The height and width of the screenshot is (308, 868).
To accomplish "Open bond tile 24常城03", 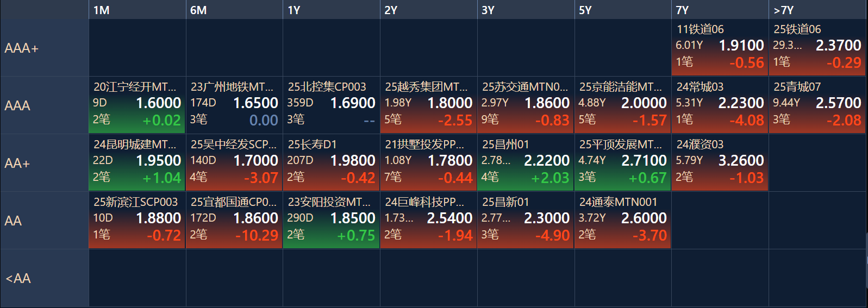I will 720,105.
